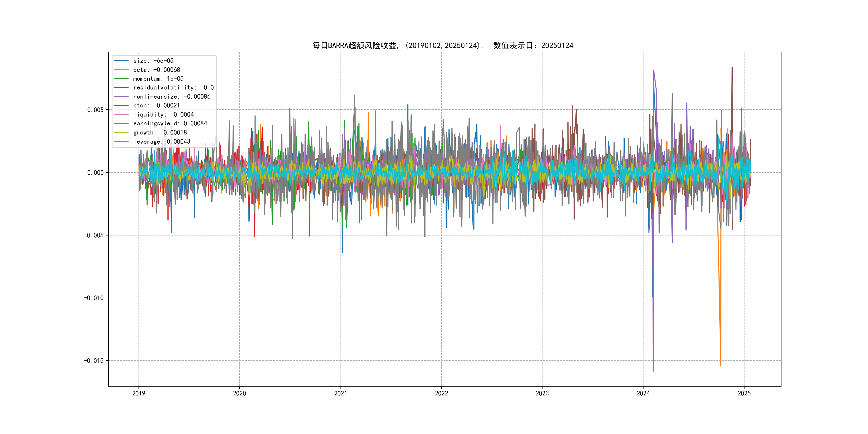Click the red residualvolatility legend swatch
The image size is (868, 434).
coord(121,88)
